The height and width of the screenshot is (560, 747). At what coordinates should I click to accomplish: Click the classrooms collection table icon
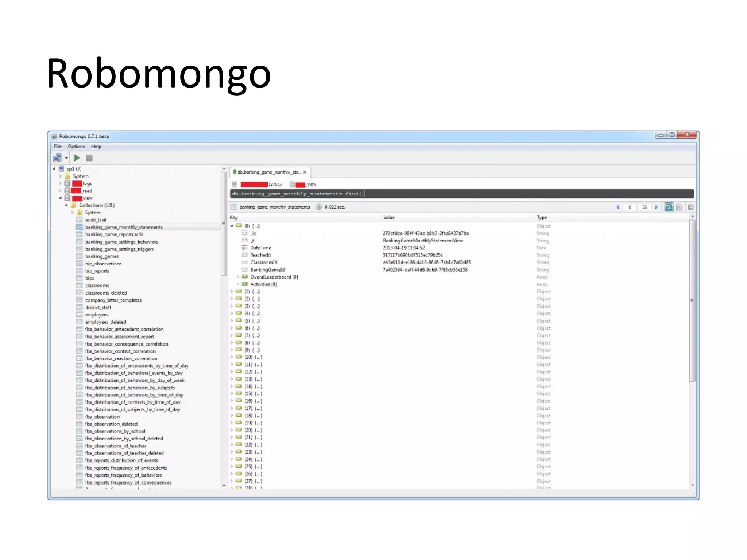pyautogui.click(x=80, y=285)
